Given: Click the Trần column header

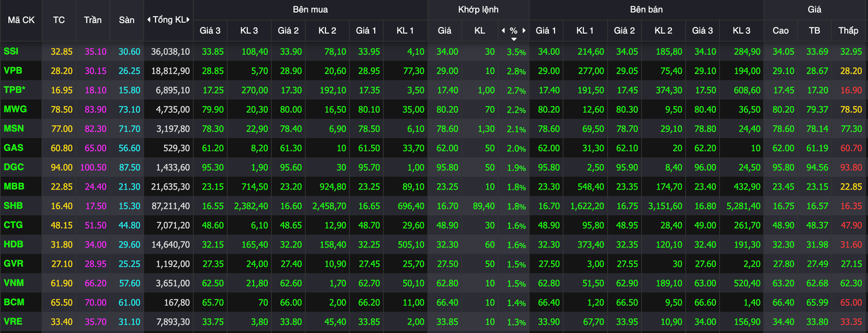Looking at the screenshot, I should [92, 20].
